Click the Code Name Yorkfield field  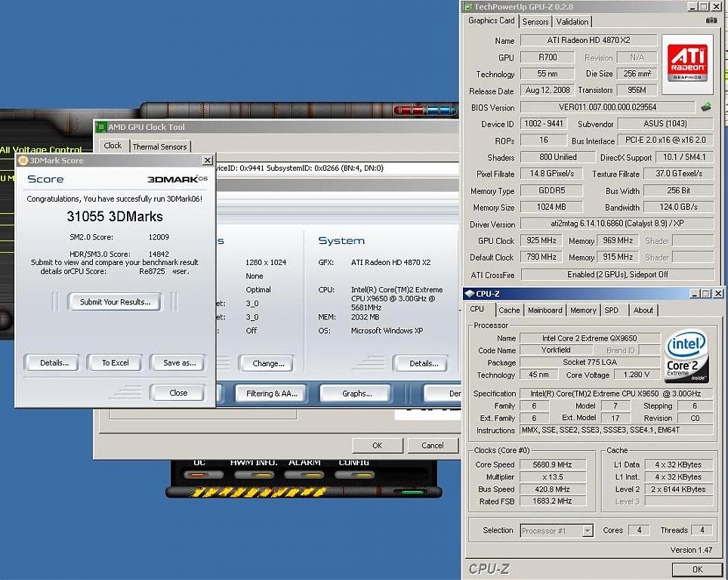click(556, 350)
